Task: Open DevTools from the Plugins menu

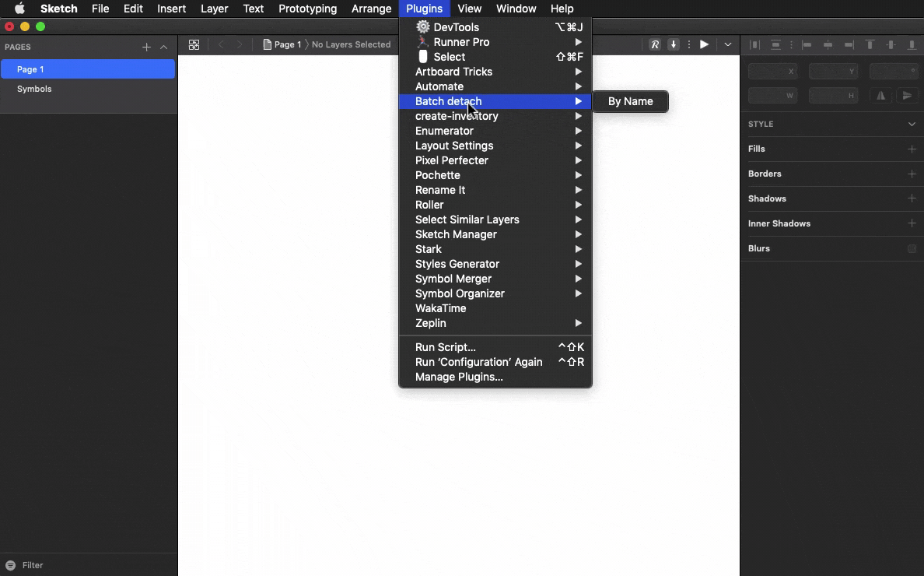Action: (495, 27)
